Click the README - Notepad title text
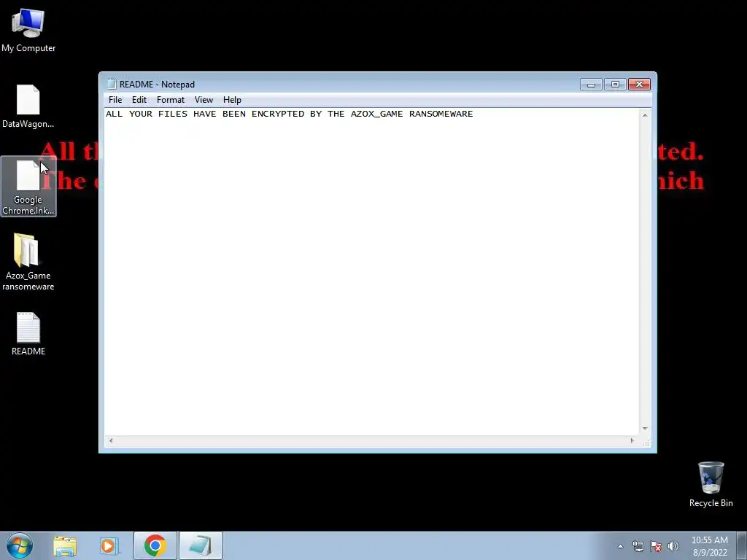 coord(158,85)
